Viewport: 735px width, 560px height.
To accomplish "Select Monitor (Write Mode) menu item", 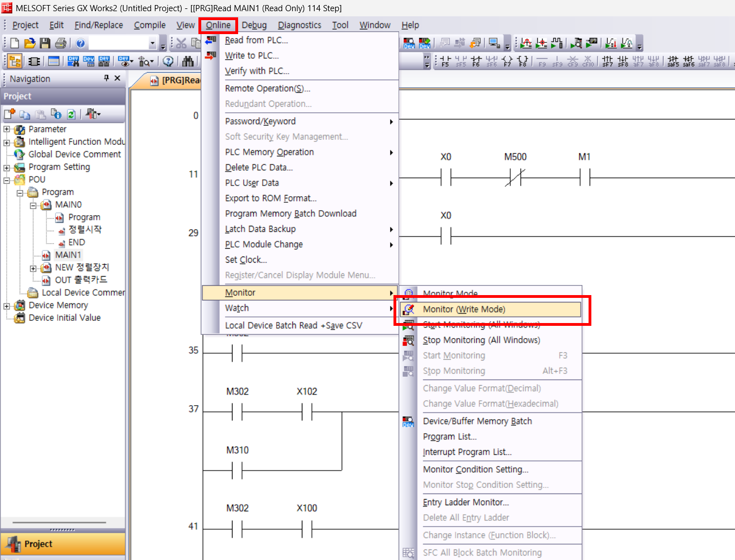I will (x=490, y=310).
